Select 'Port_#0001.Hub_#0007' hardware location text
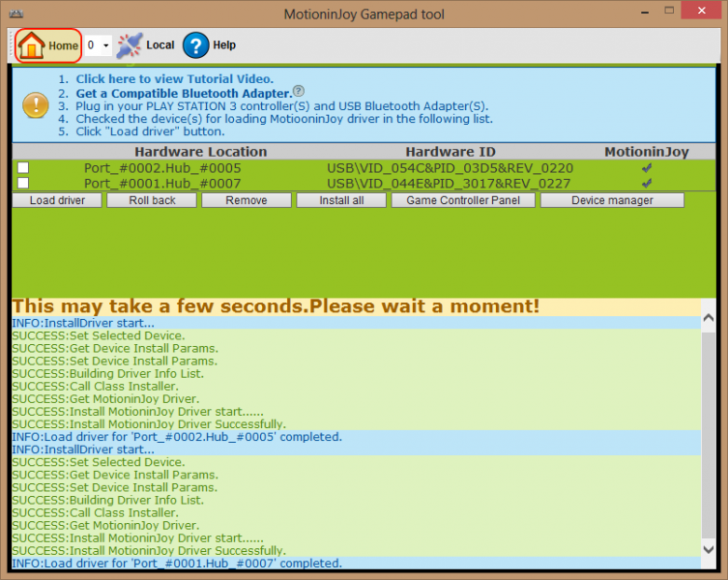Image resolution: width=728 pixels, height=580 pixels. click(162, 184)
